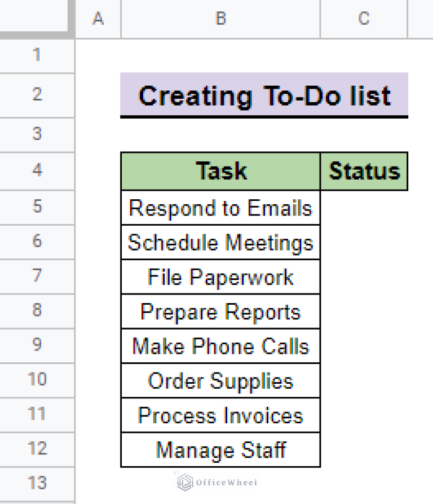Click column header C
The image size is (433, 504).
tap(364, 19)
